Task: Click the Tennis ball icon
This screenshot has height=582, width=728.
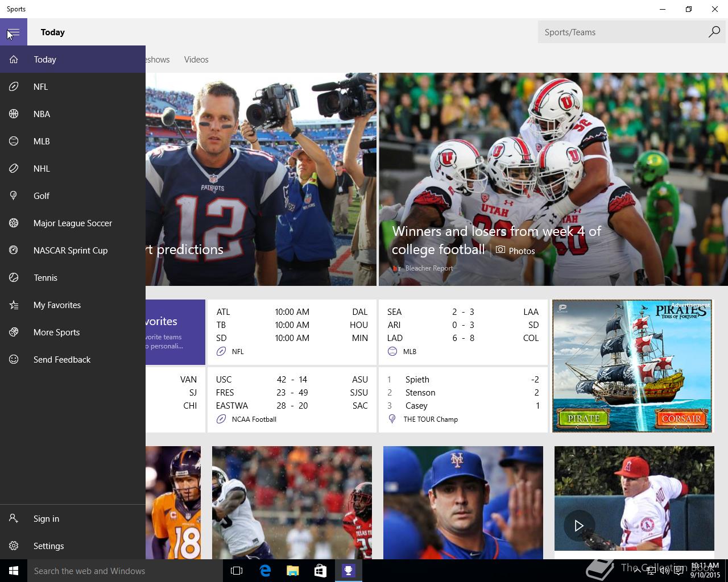Action: point(14,277)
